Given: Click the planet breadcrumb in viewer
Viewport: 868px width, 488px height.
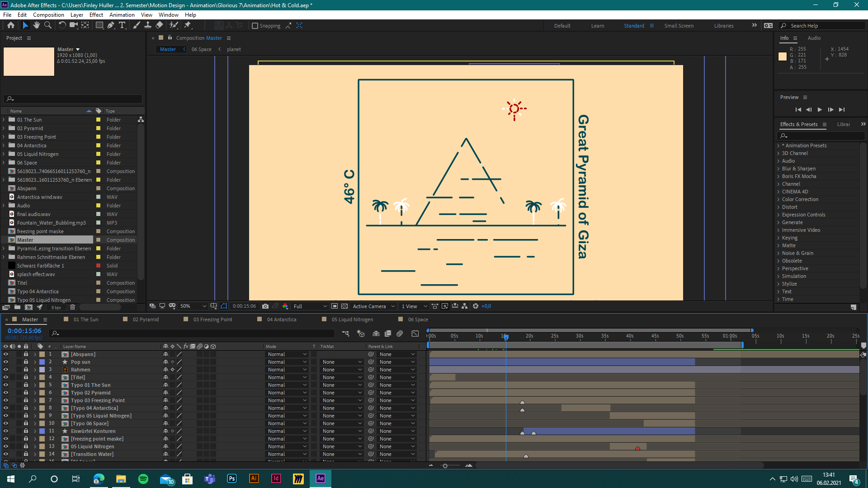Looking at the screenshot, I should click(234, 49).
